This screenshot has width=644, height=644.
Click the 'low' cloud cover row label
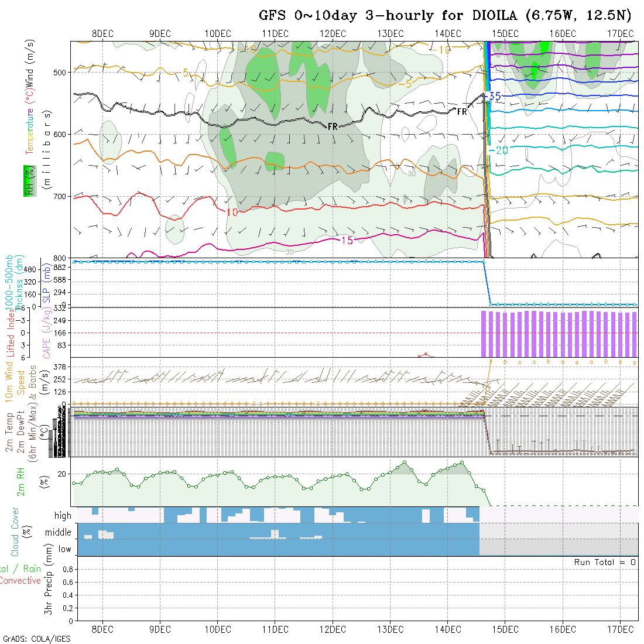pos(64,549)
